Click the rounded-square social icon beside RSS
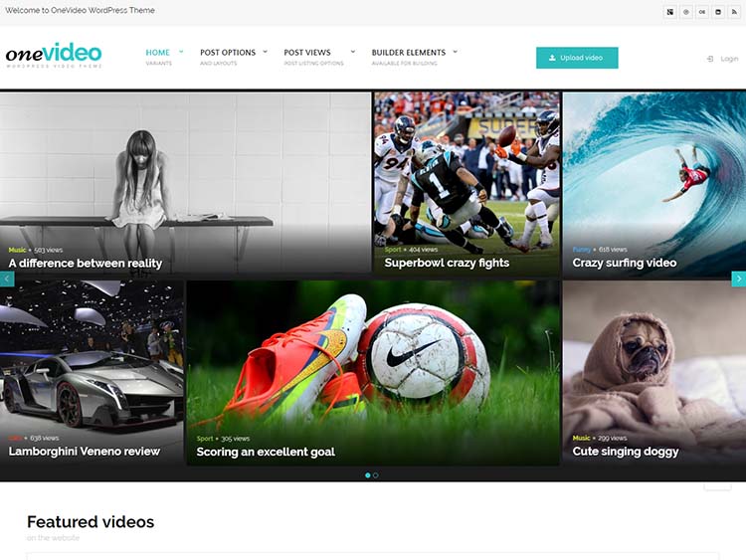746x560 pixels. [x=718, y=12]
